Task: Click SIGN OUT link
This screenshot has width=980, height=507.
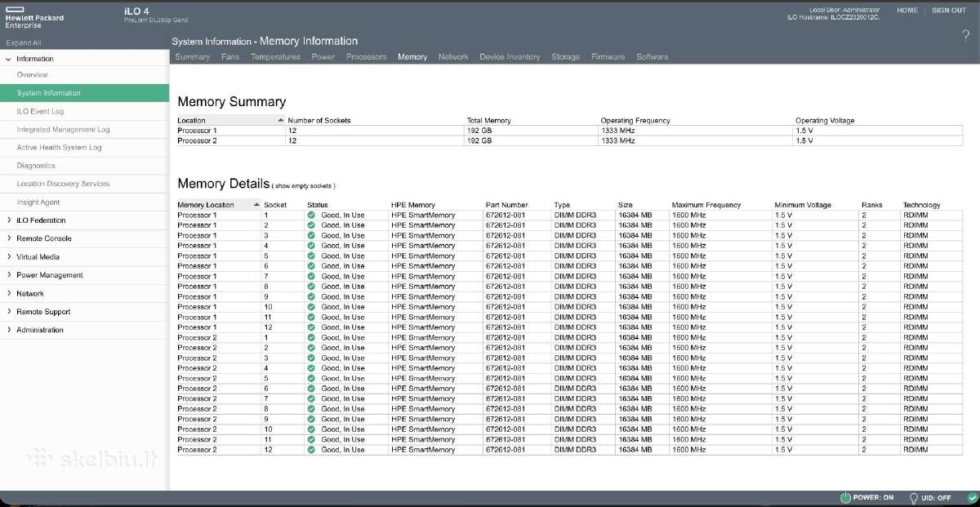Action: pyautogui.click(x=949, y=11)
